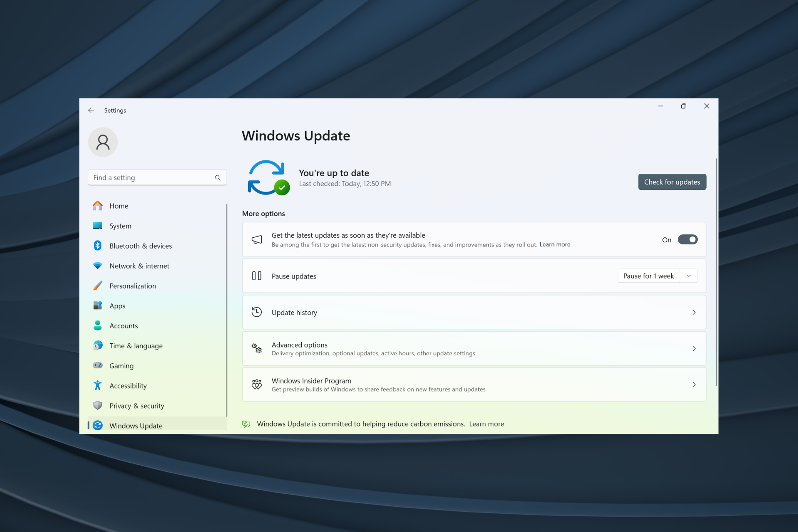Click the Bluetooth icon in sidebar

(98, 246)
